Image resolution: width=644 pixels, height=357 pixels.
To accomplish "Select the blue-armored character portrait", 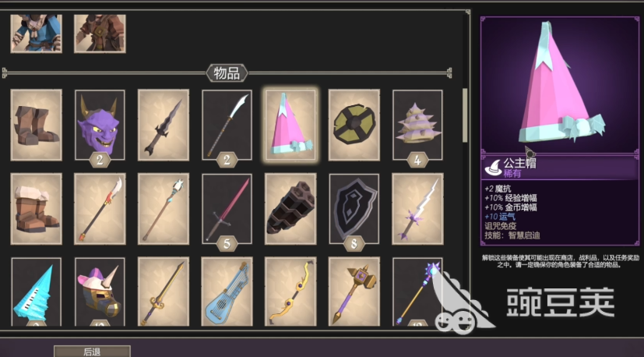I will point(36,34).
